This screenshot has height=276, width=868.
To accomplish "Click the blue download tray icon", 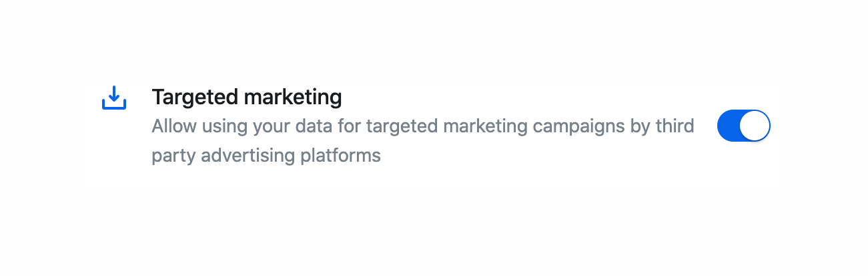I will click(x=114, y=98).
